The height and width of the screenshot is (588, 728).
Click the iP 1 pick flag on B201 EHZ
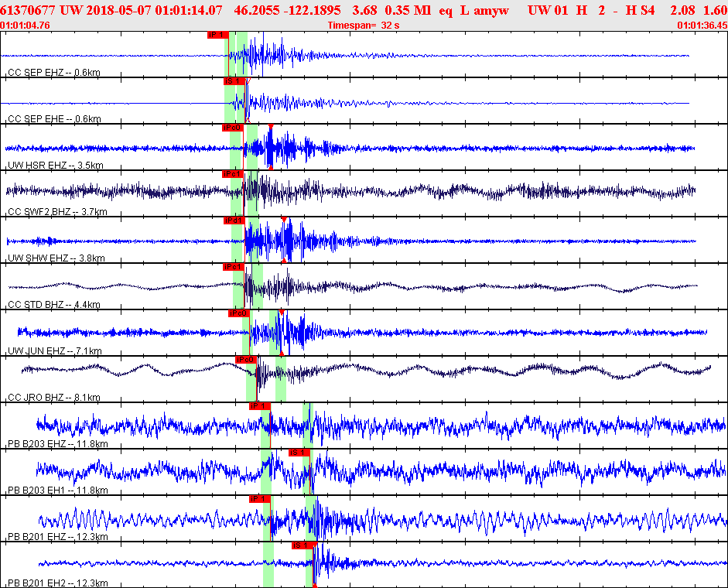(x=259, y=499)
